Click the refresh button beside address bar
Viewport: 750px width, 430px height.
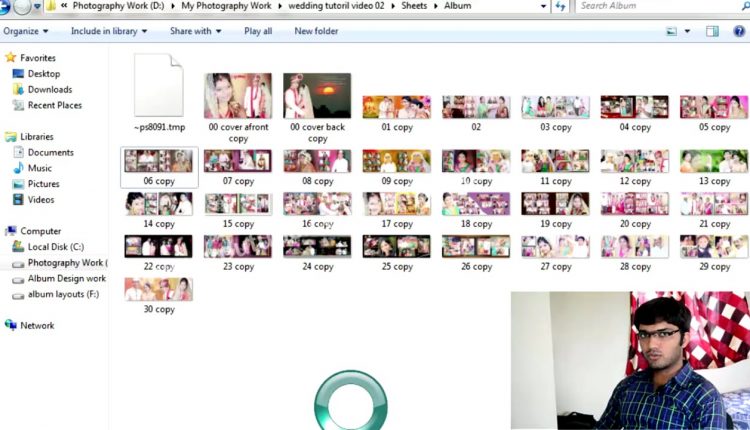coord(560,6)
